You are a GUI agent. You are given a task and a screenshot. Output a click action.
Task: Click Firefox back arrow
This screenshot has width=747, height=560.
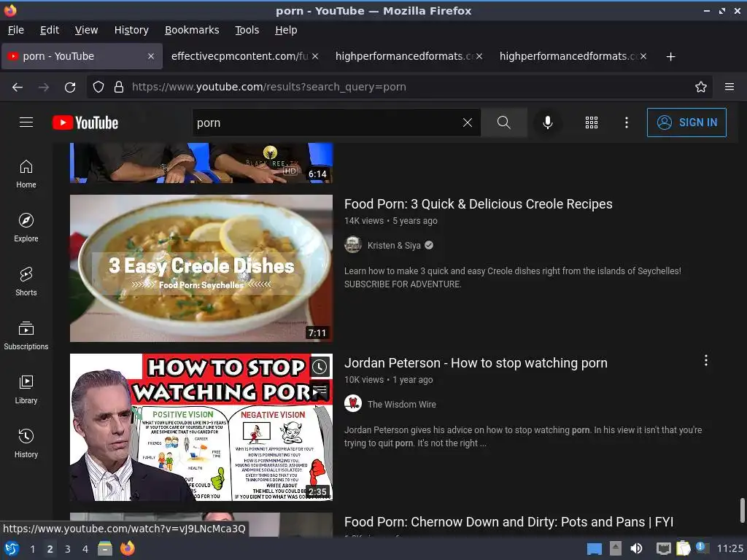point(18,87)
